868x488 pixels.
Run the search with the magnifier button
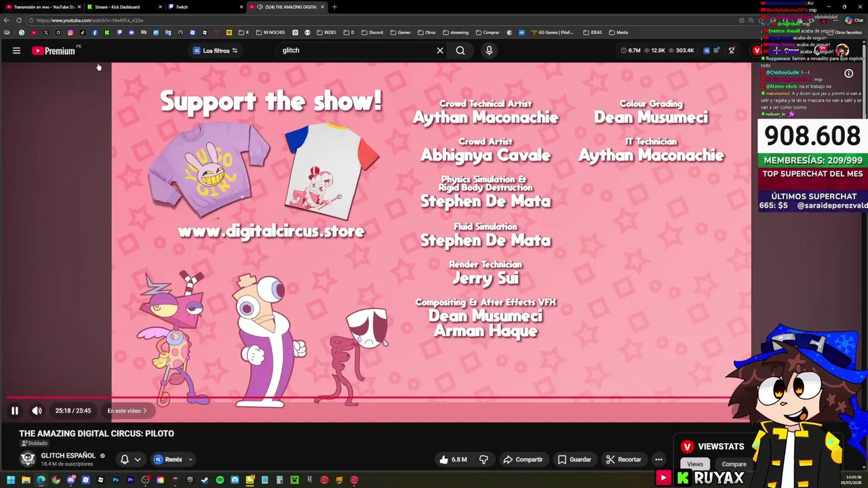coord(460,50)
